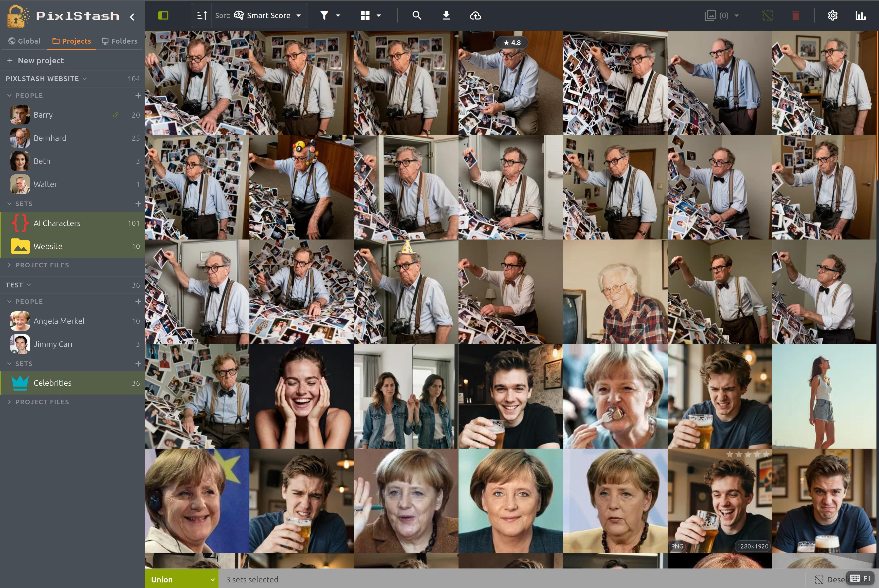Add a person to PixlStash Website project
The height and width of the screenshot is (588, 879).
point(138,96)
